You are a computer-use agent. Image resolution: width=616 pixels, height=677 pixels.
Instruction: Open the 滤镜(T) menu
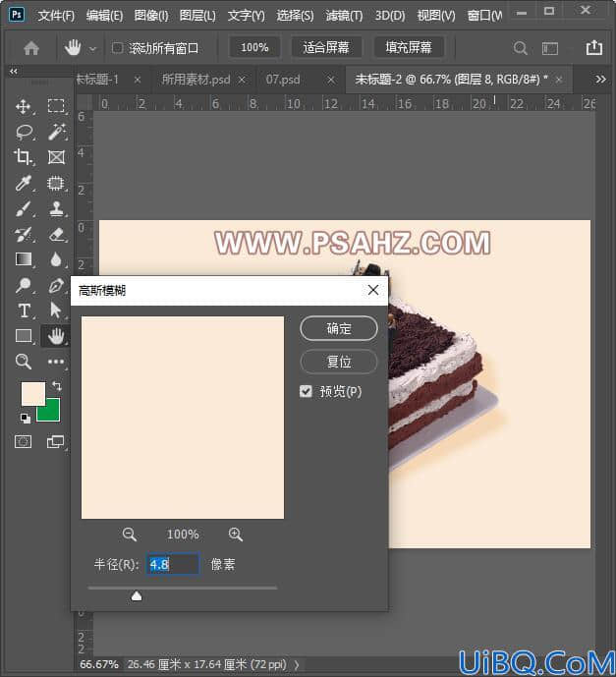[x=344, y=16]
